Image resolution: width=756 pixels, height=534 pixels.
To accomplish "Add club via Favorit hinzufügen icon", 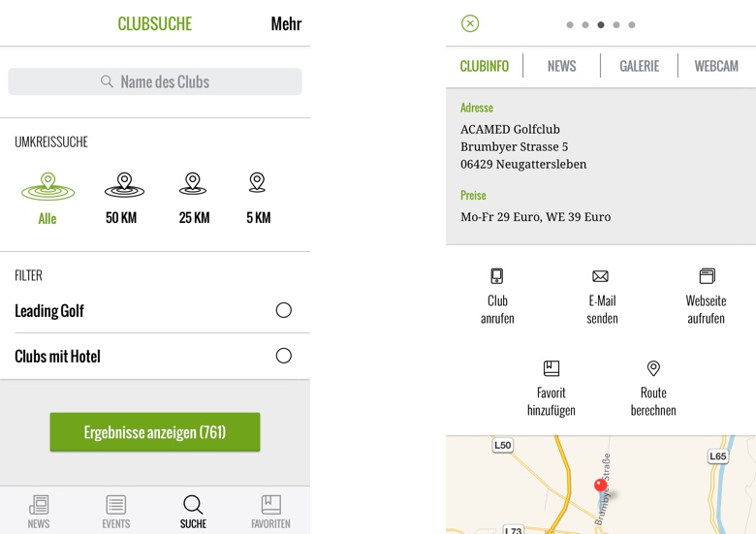I will [551, 369].
